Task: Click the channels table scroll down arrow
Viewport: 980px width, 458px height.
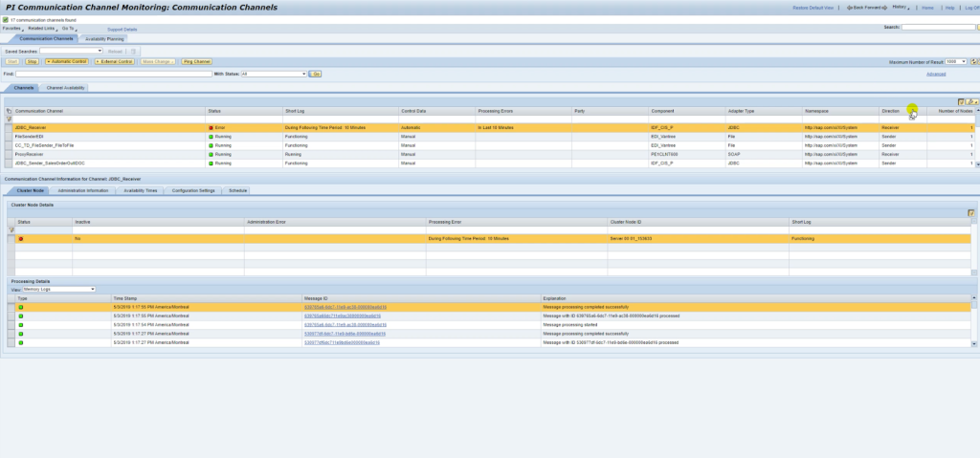Action: click(977, 164)
